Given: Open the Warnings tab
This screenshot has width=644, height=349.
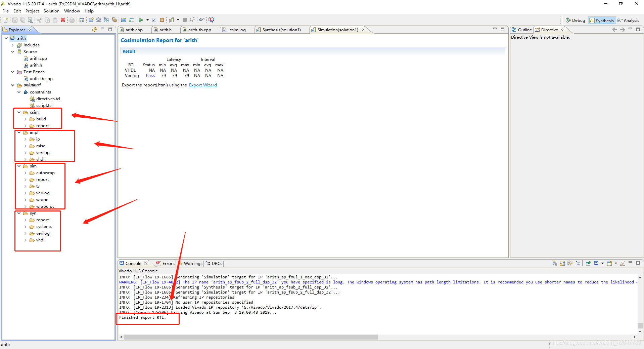Looking at the screenshot, I should click(x=190, y=263).
